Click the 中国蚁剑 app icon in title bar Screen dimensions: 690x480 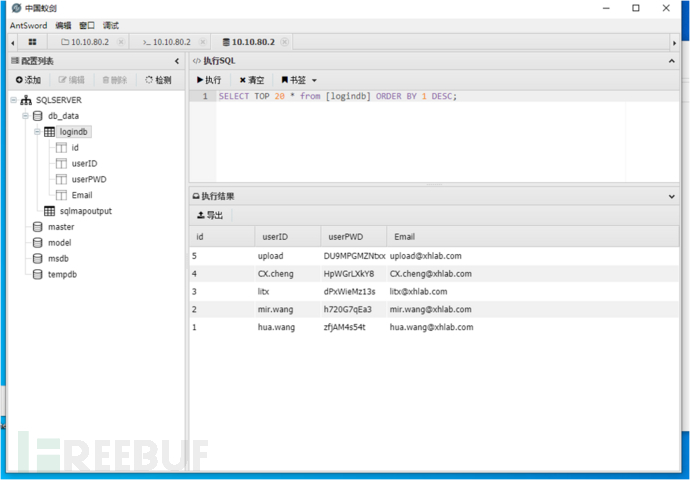click(x=16, y=8)
